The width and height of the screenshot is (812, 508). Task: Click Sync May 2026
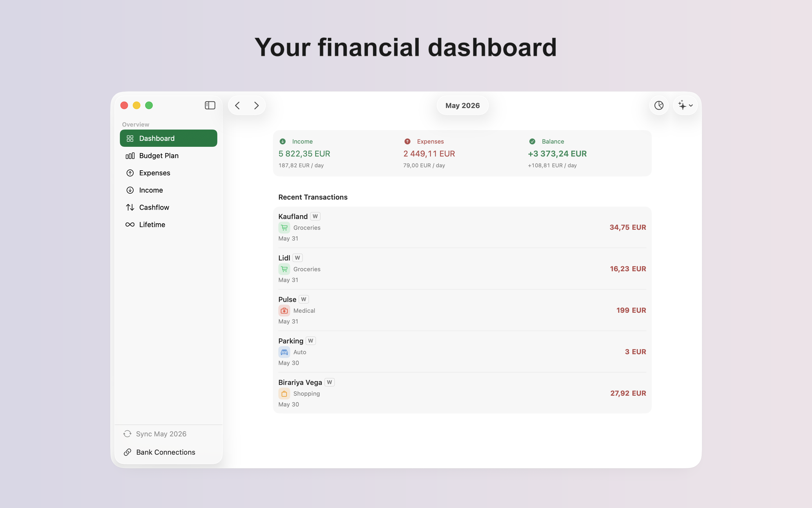click(x=161, y=434)
